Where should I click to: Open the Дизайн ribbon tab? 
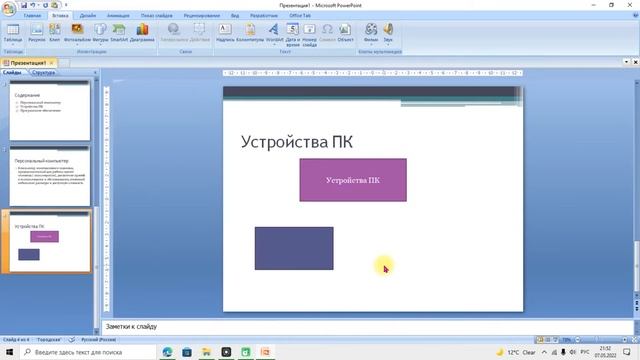click(88, 16)
